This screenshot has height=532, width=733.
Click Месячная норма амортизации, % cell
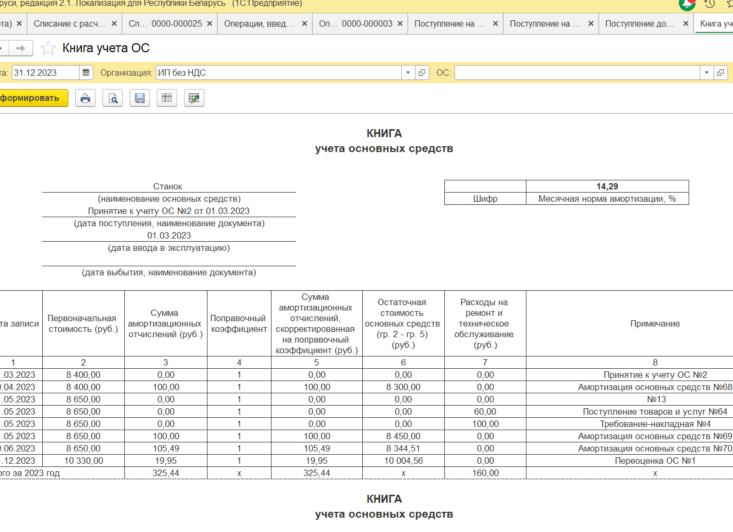607,198
